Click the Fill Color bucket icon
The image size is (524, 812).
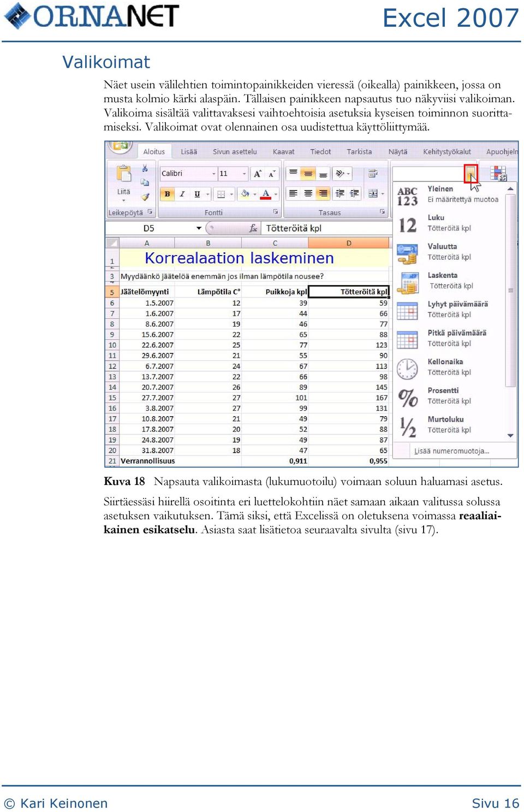click(245, 194)
